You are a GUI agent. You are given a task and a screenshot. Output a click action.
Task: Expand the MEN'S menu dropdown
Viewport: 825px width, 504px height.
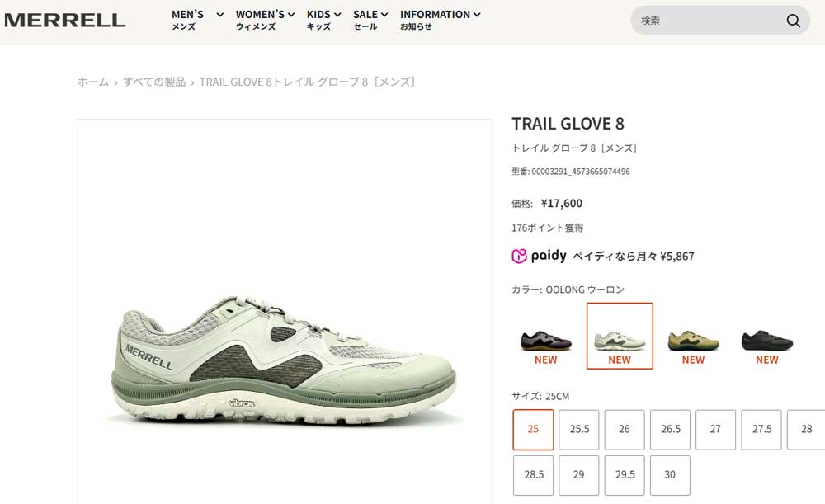click(197, 20)
